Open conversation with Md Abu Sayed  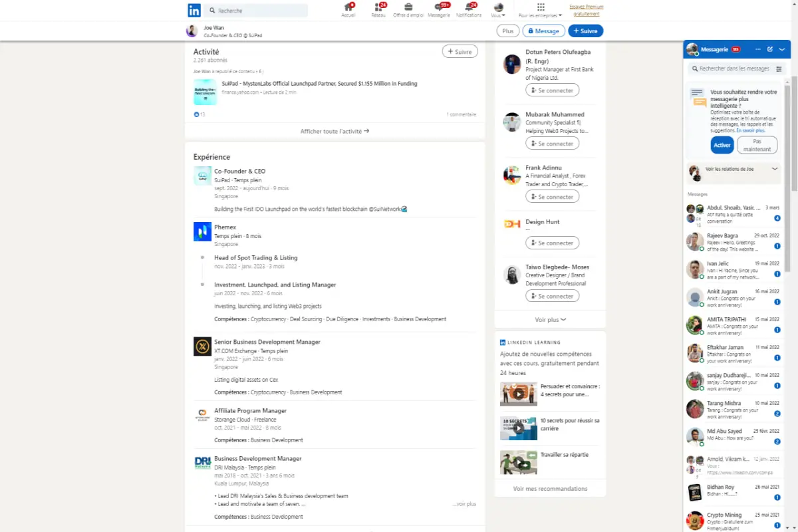tap(734, 438)
